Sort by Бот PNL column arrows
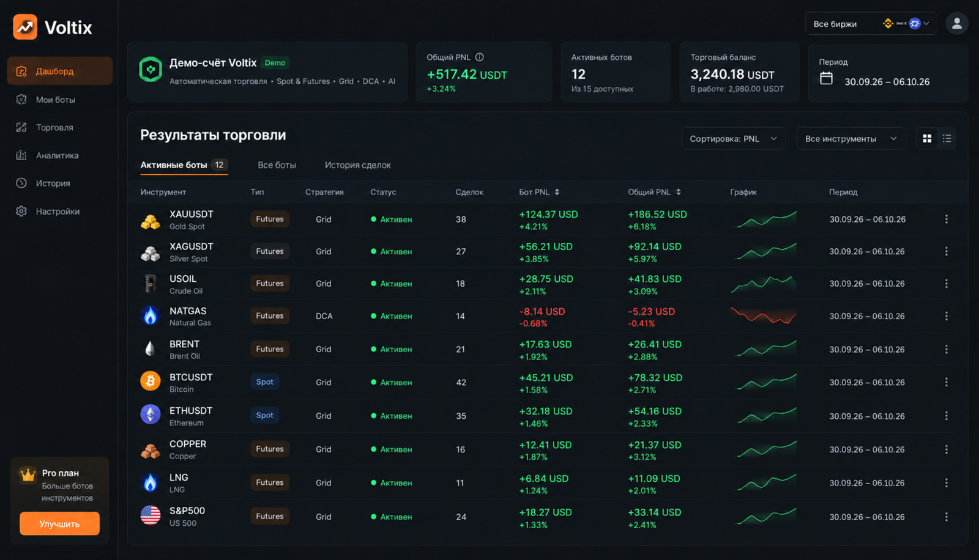Screen dimensions: 979x560 coord(557,192)
